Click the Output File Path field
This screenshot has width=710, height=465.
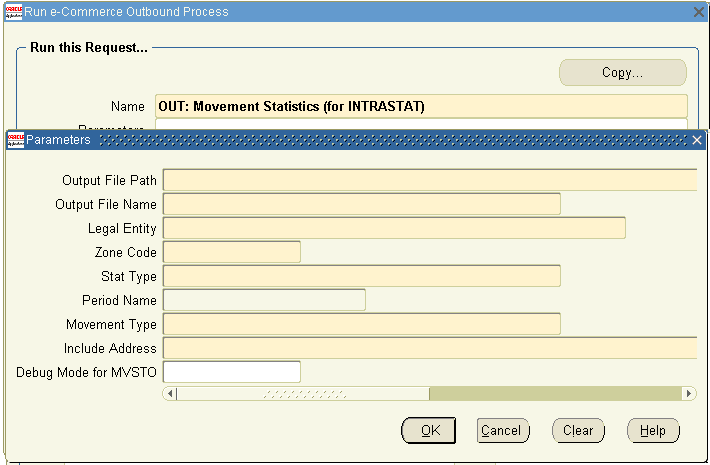(x=430, y=180)
